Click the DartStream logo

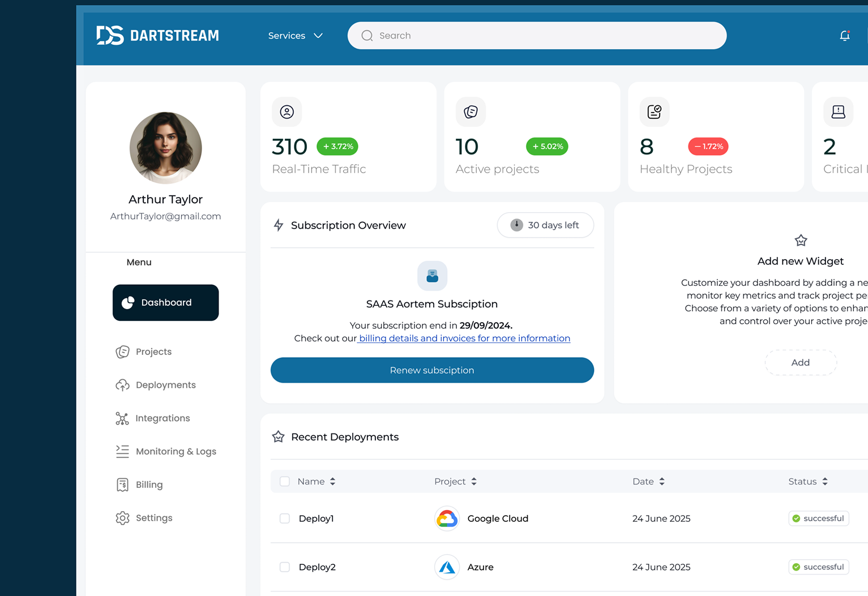(x=157, y=36)
